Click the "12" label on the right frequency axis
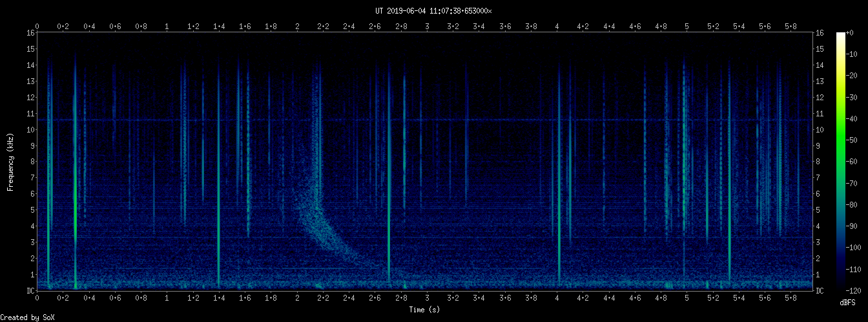The width and height of the screenshot is (868, 322). tap(820, 97)
